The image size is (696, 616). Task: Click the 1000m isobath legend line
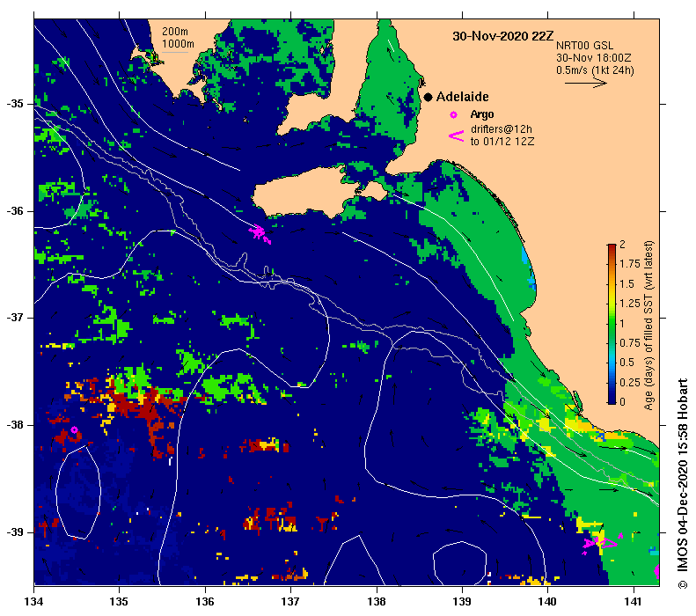(174, 53)
